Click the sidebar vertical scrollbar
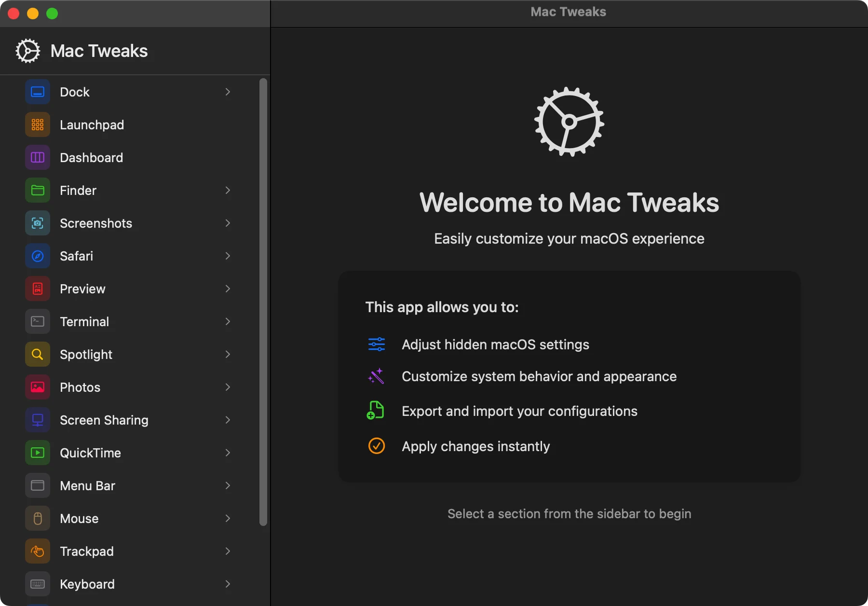Viewport: 868px width, 606px height. (263, 302)
